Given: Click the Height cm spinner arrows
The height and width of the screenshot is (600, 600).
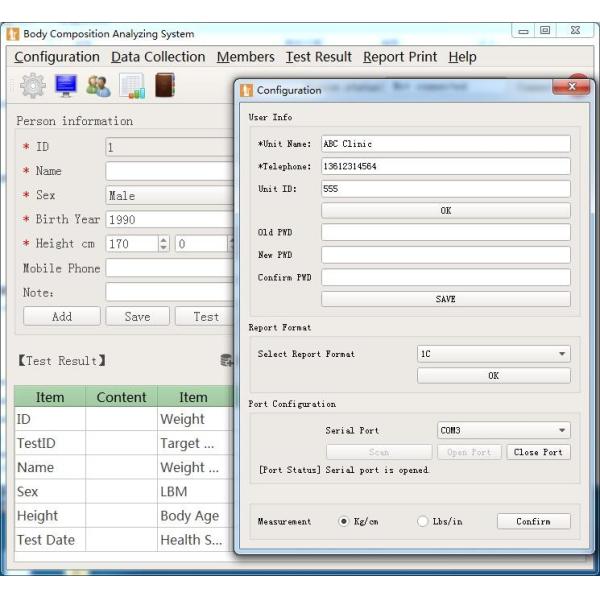Looking at the screenshot, I should click(x=164, y=243).
